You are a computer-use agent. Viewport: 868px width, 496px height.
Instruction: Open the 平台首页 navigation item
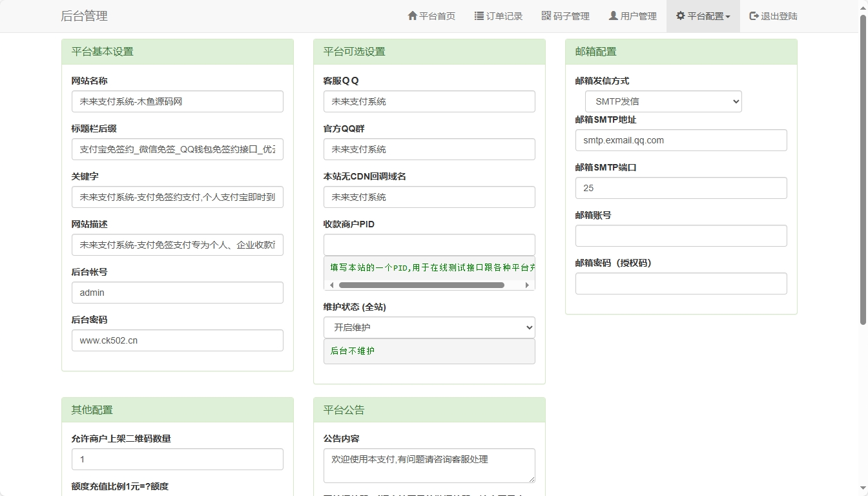pos(431,16)
